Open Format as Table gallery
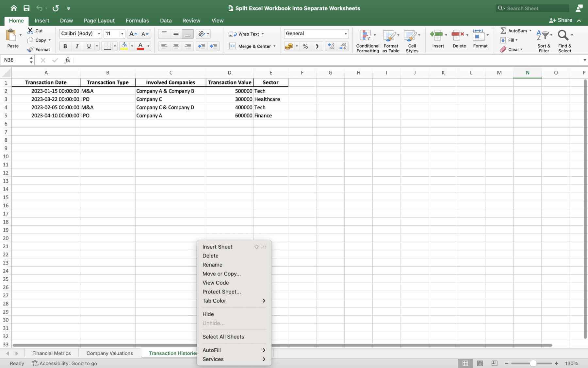588x368 pixels. (391, 41)
